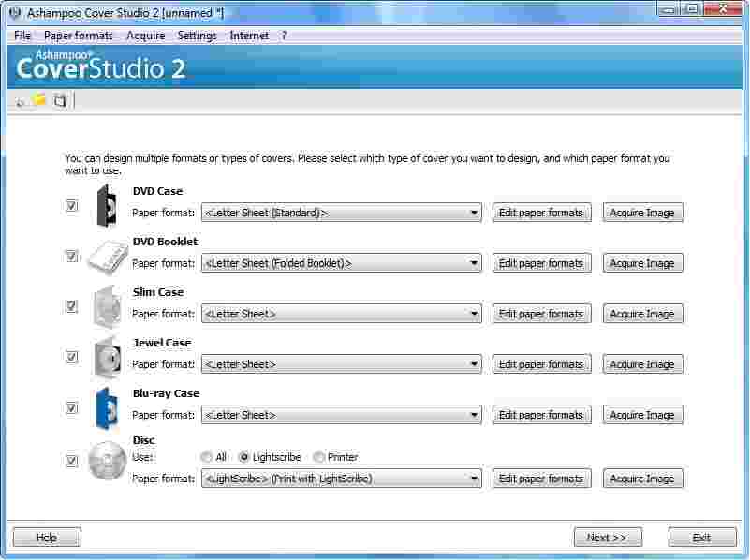Click the 'Slim Case' heading text
This screenshot has width=750, height=560.
[x=158, y=292]
